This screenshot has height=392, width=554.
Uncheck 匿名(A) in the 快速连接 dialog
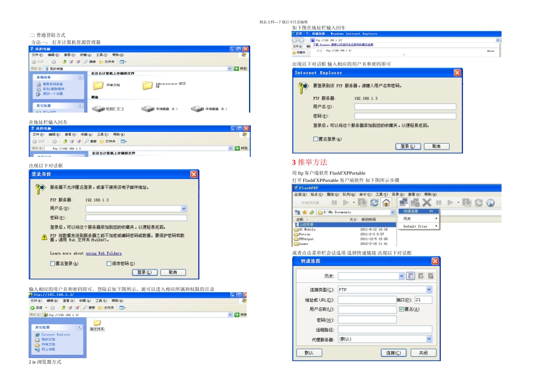click(401, 309)
